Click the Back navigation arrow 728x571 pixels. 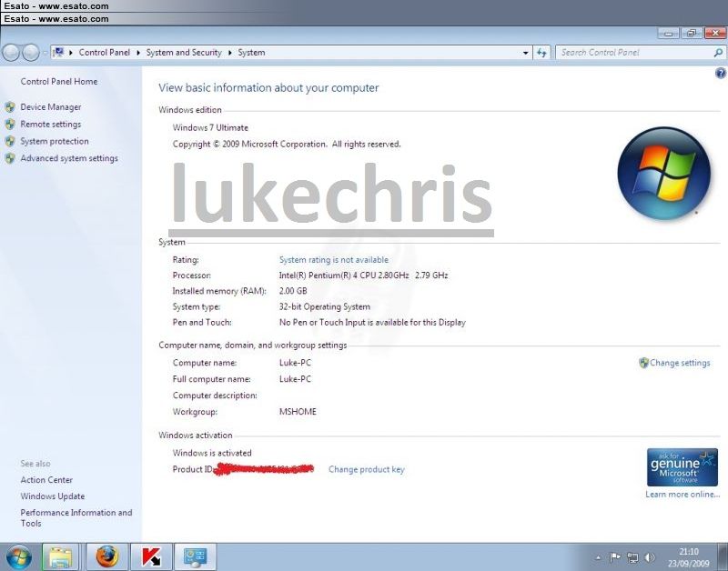pos(11,53)
